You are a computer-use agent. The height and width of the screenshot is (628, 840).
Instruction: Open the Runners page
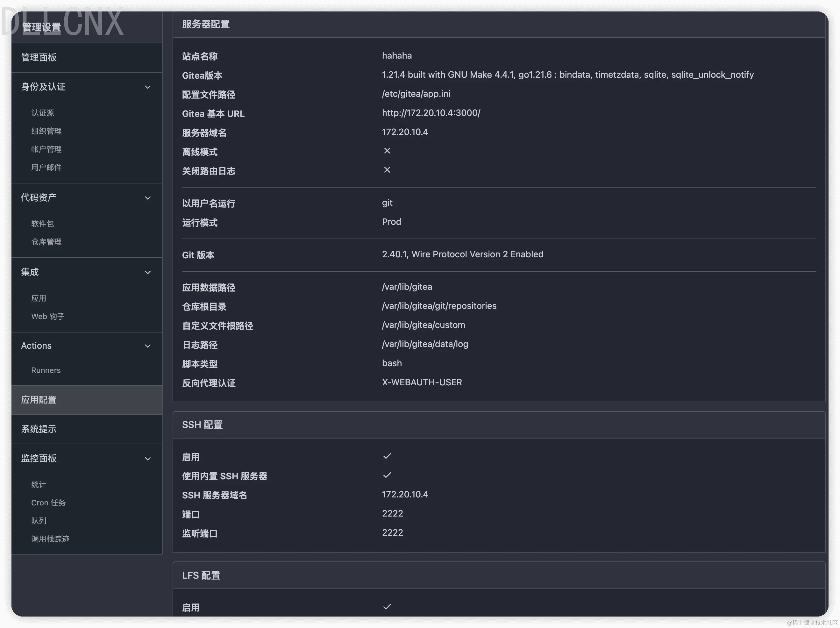click(x=46, y=370)
